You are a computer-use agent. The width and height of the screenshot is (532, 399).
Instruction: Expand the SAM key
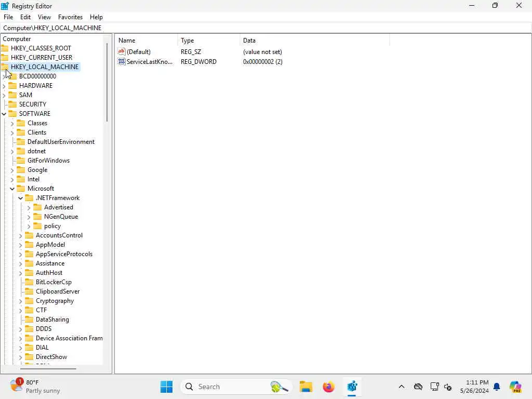click(4, 96)
